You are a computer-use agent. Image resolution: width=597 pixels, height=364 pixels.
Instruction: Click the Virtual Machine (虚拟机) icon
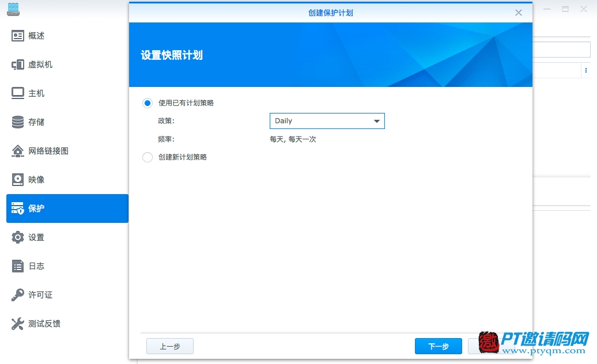[x=18, y=65]
